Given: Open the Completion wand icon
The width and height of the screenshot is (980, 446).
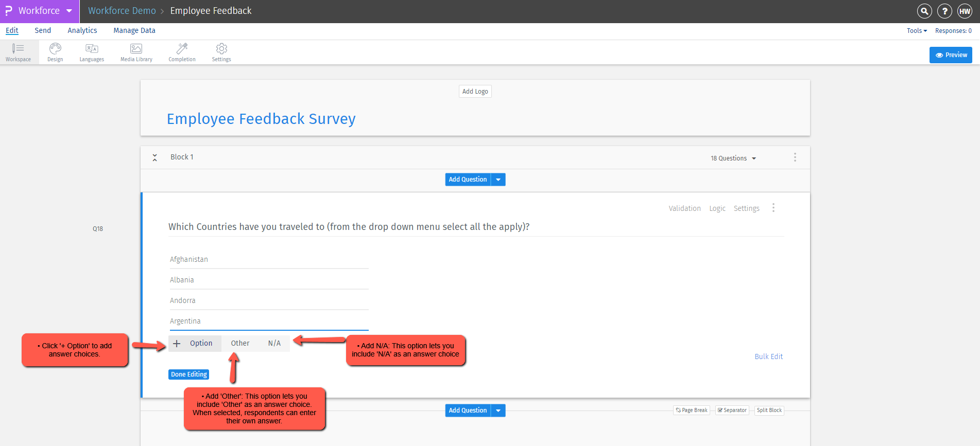Looking at the screenshot, I should coord(182,52).
